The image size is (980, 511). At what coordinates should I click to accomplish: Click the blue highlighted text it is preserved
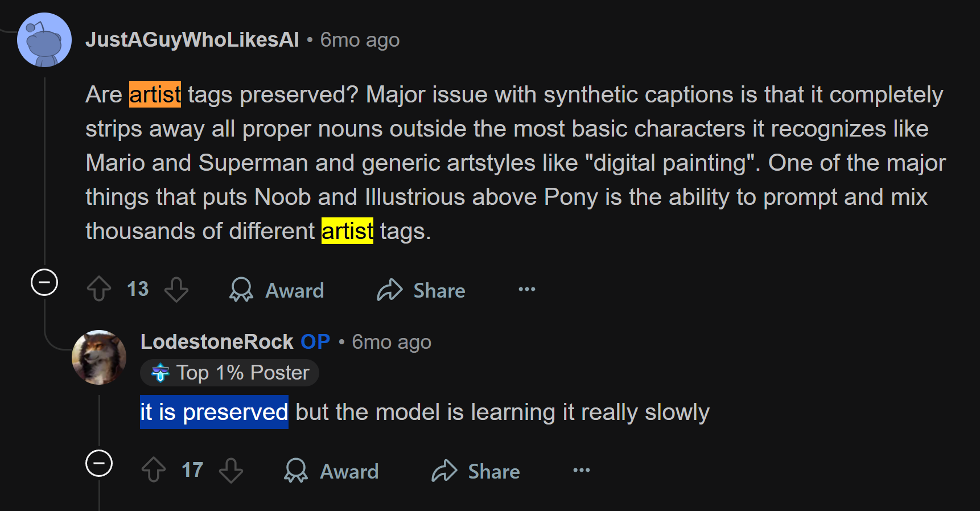point(214,412)
